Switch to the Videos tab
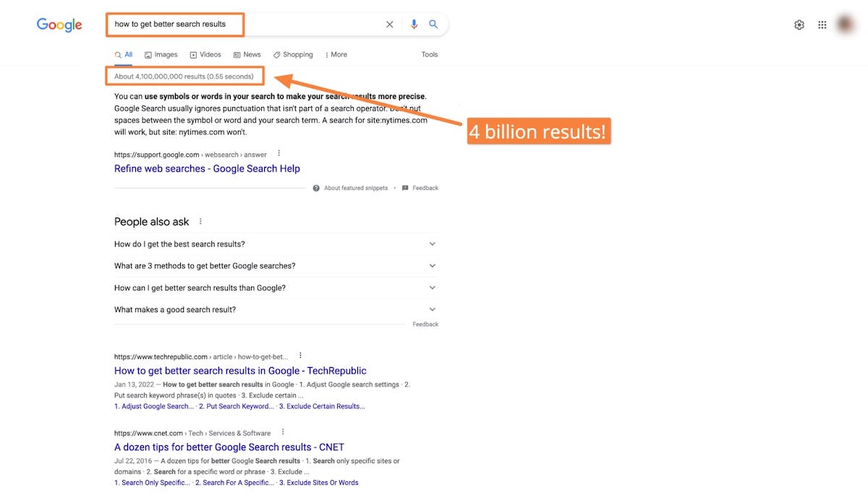This screenshot has width=868, height=503. (x=205, y=55)
